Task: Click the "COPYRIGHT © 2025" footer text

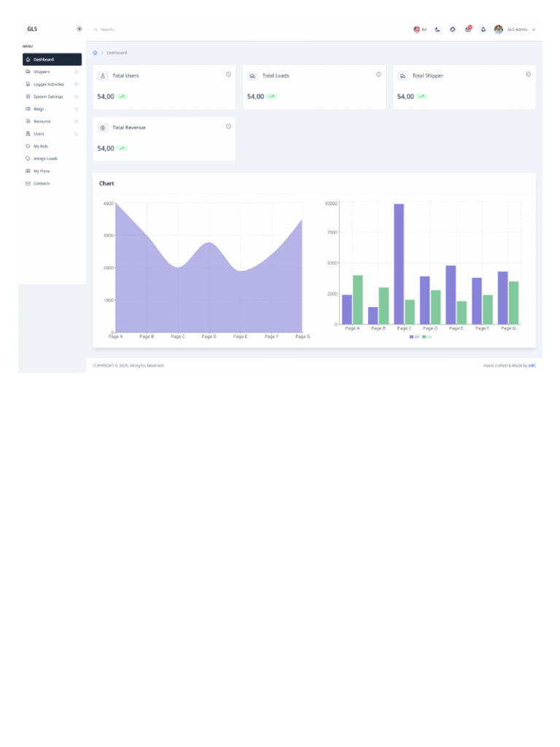Action: [111, 366]
